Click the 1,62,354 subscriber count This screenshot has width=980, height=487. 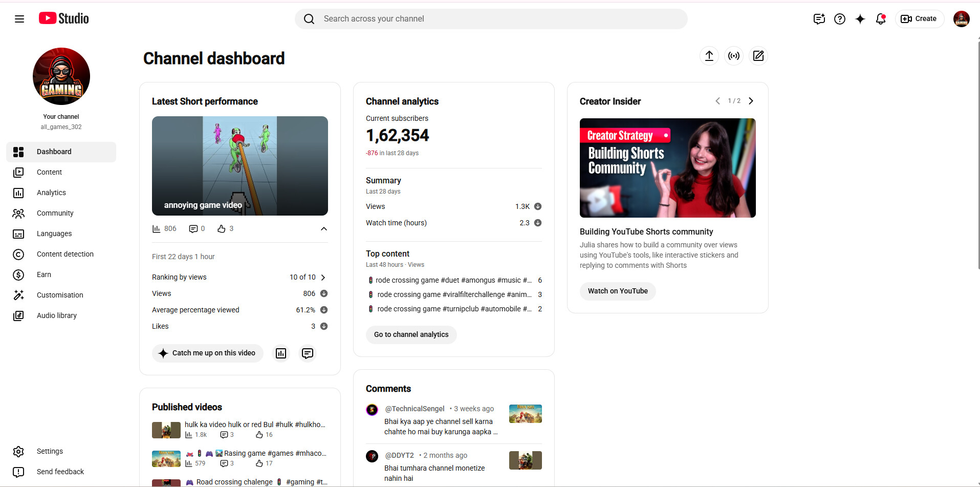[398, 136]
